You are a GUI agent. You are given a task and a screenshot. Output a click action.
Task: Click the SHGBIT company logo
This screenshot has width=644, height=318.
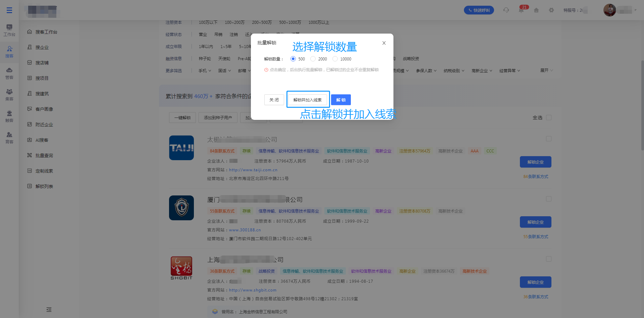[x=181, y=268]
